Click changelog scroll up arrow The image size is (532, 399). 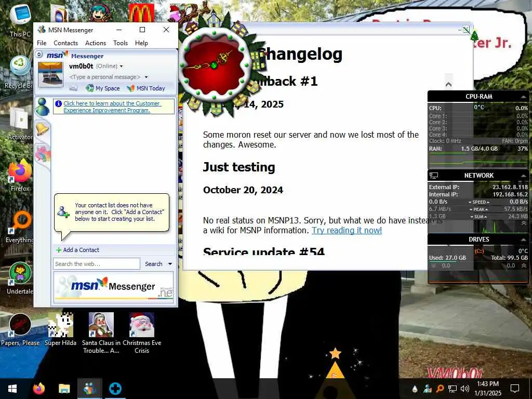point(448,85)
